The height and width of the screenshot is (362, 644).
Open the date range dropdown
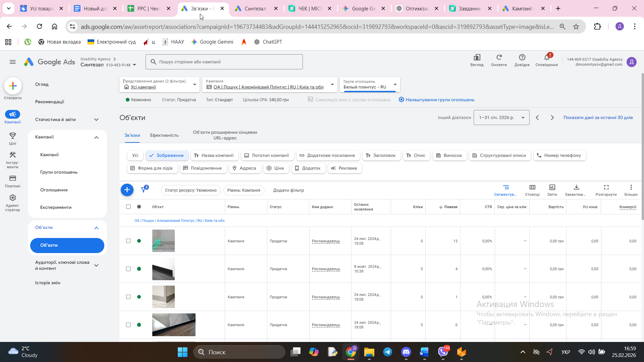[x=501, y=118]
